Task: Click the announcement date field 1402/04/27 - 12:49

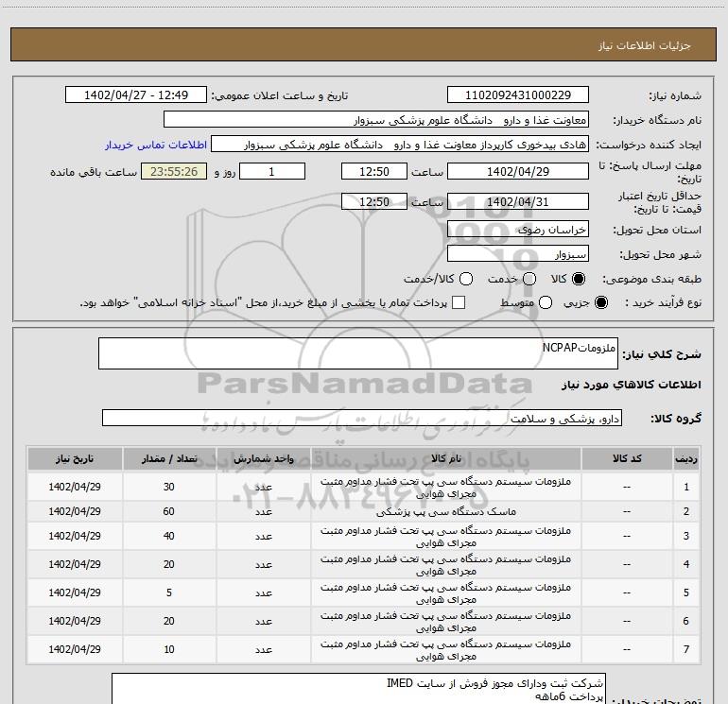Action: pyautogui.click(x=136, y=95)
